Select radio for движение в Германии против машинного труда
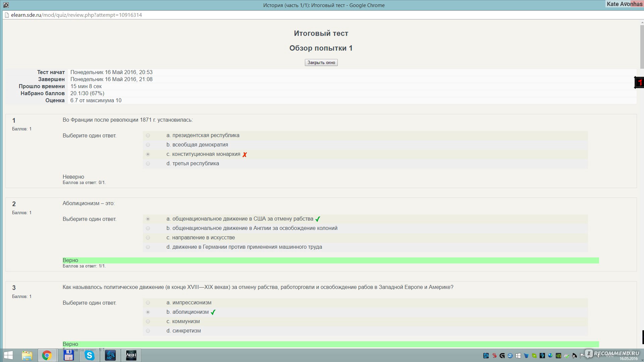Viewport: 644px width, 362px height. [148, 247]
